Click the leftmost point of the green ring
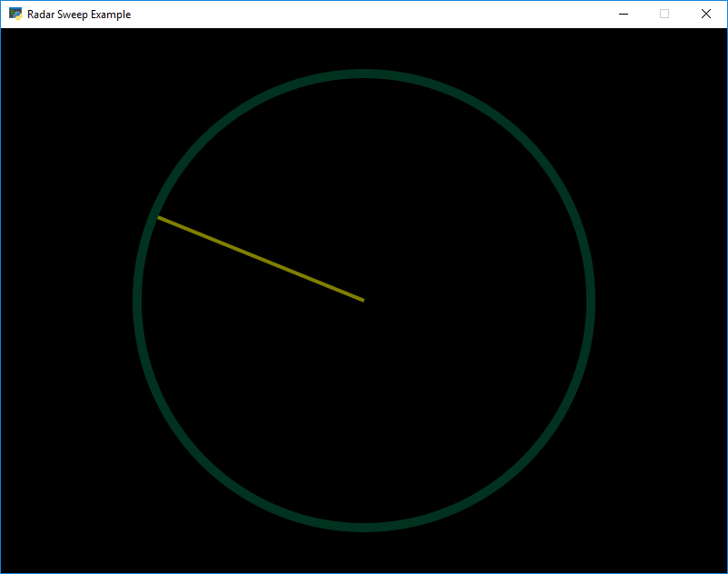This screenshot has height=574, width=728. click(x=137, y=300)
